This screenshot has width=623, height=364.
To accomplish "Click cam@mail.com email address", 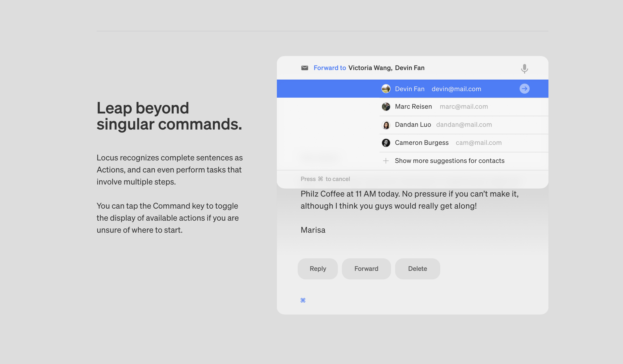I will [x=478, y=143].
